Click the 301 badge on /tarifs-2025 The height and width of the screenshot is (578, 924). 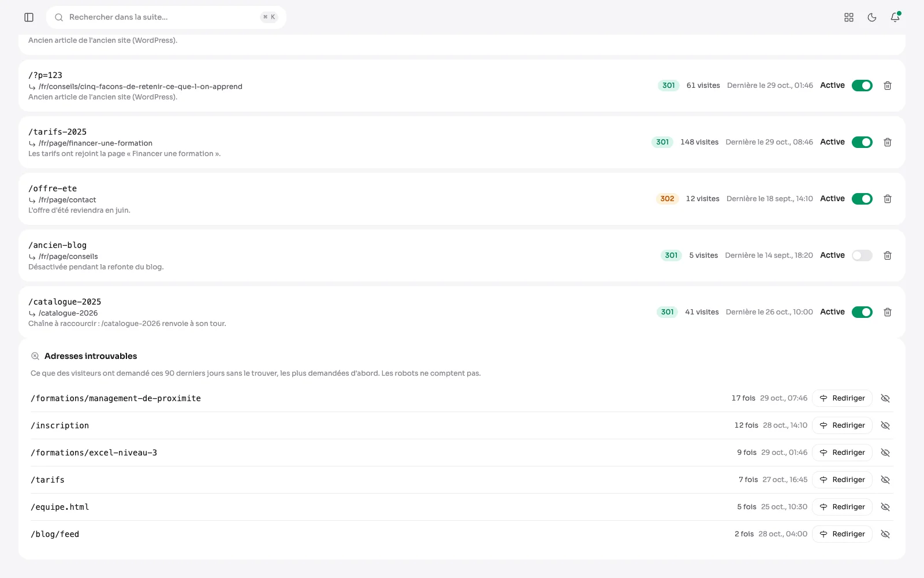tap(662, 142)
